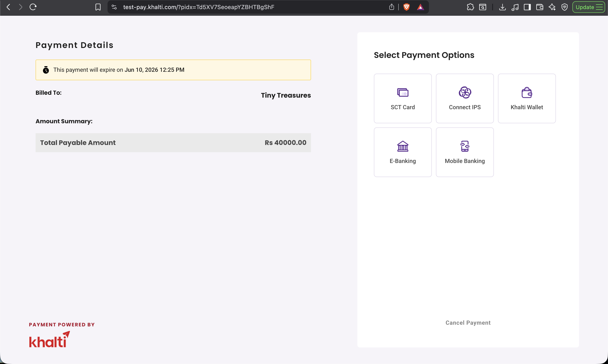This screenshot has height=364, width=608.
Task: Click the timer icon in expiry notice
Action: pos(46,70)
